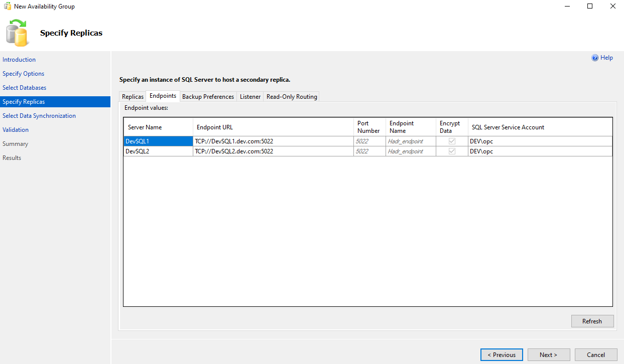
Task: Select the Endpoints tab
Action: 163,96
